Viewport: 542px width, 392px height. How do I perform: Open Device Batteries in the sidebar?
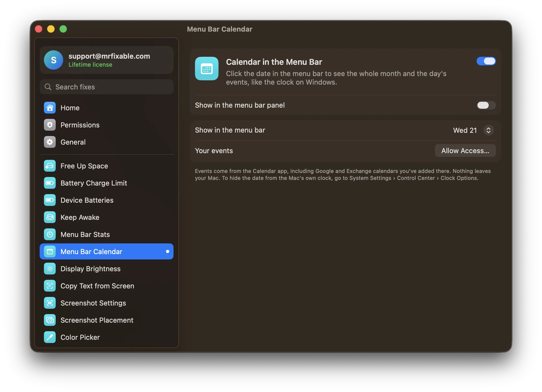pyautogui.click(x=107, y=200)
